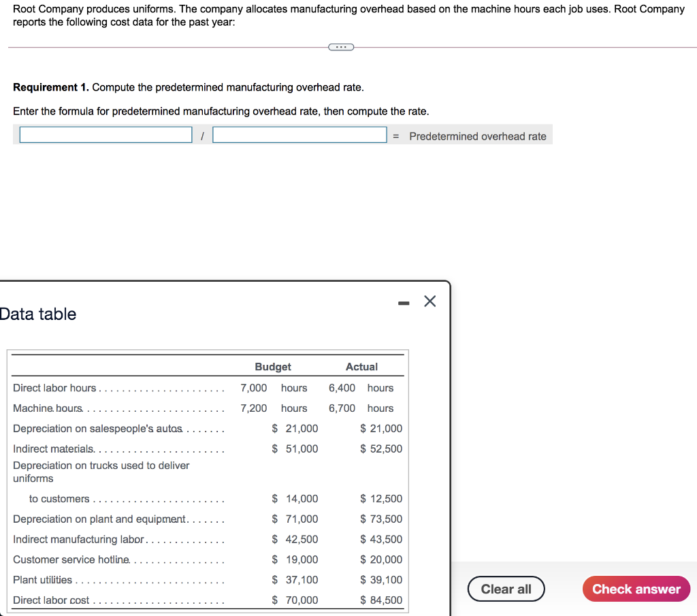Click budgeted direct labor hours 7,000
This screenshot has width=697, height=616.
(254, 388)
